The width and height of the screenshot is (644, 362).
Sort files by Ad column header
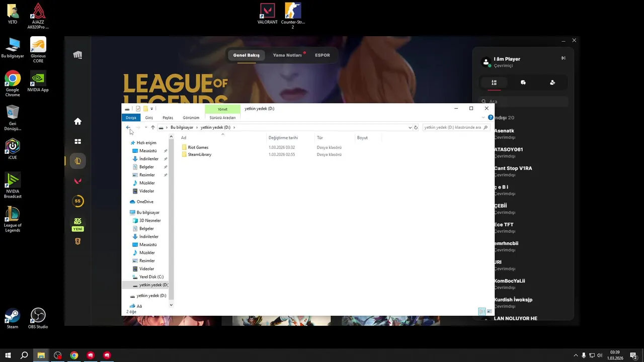click(x=222, y=138)
